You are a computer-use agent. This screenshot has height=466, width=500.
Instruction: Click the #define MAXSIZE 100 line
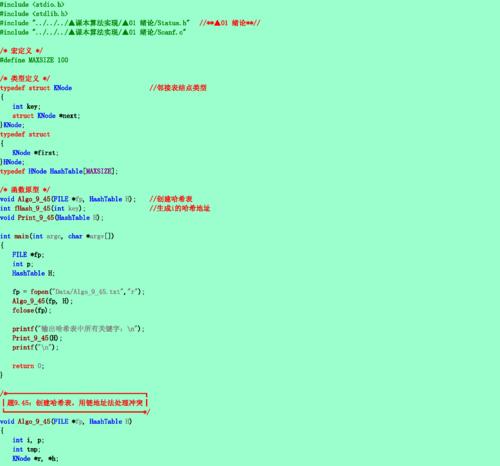click(34, 60)
